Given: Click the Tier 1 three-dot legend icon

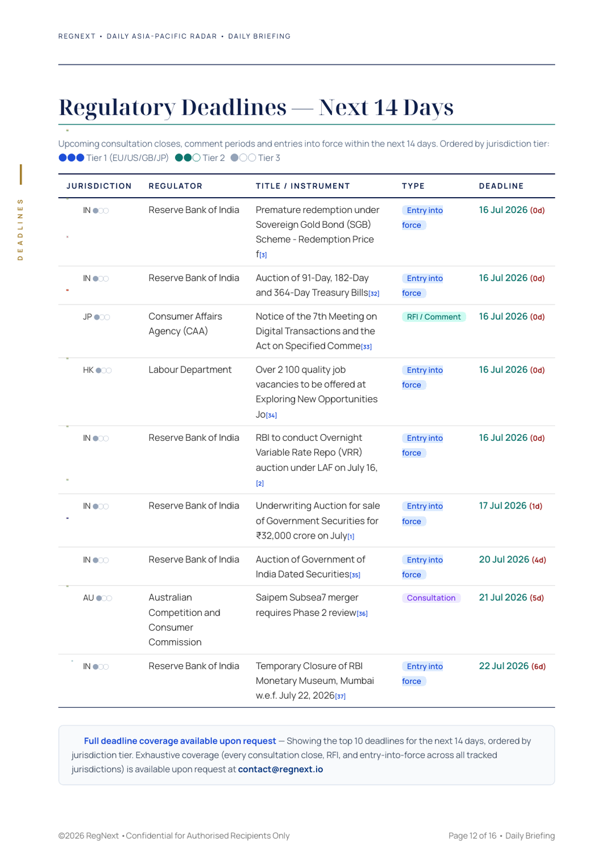Looking at the screenshot, I should click(72, 158).
